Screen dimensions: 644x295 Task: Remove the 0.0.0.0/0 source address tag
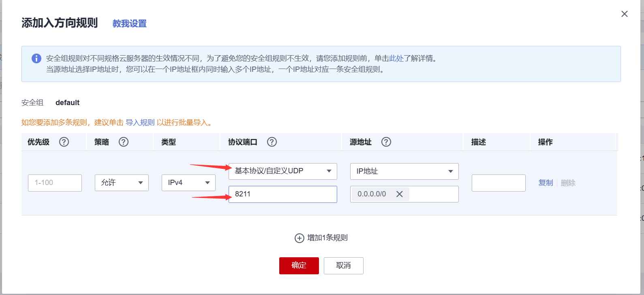pos(399,194)
